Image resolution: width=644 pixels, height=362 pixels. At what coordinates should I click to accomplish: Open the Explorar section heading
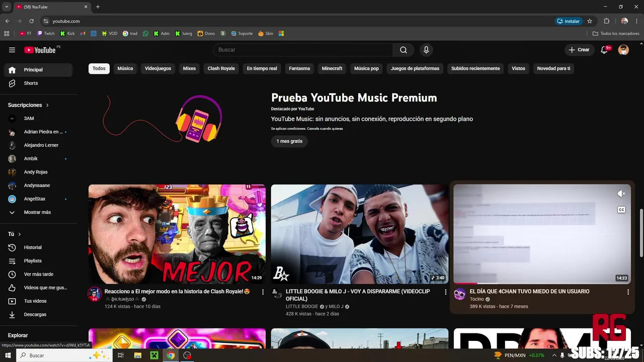(18, 335)
